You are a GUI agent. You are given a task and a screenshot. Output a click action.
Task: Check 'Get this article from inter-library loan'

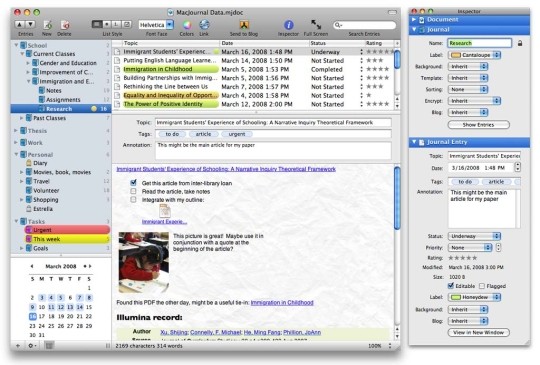133,183
